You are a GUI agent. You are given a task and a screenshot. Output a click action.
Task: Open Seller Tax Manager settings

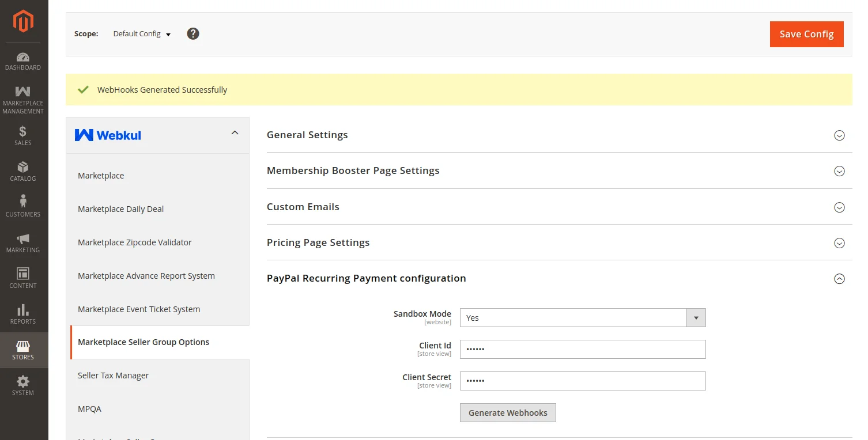click(113, 375)
